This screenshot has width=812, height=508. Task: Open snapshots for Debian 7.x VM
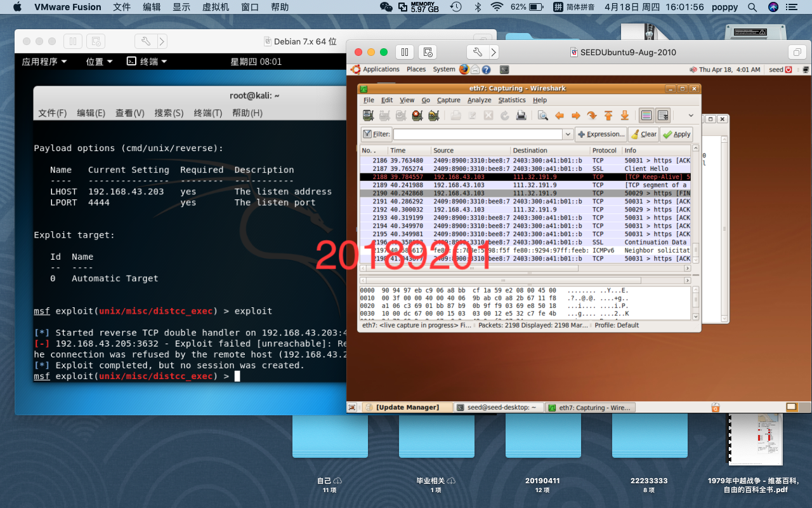(96, 41)
